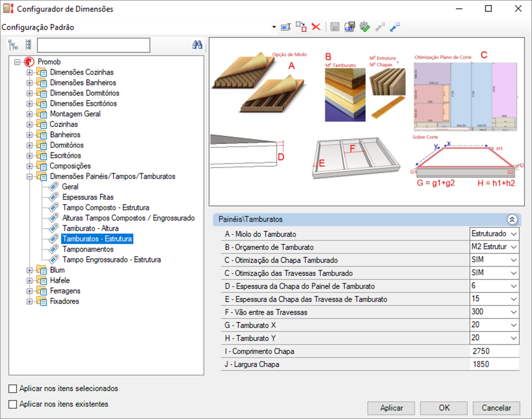The height and width of the screenshot is (419, 532).
Task: Click the binoculars search icon
Action: pos(197,45)
